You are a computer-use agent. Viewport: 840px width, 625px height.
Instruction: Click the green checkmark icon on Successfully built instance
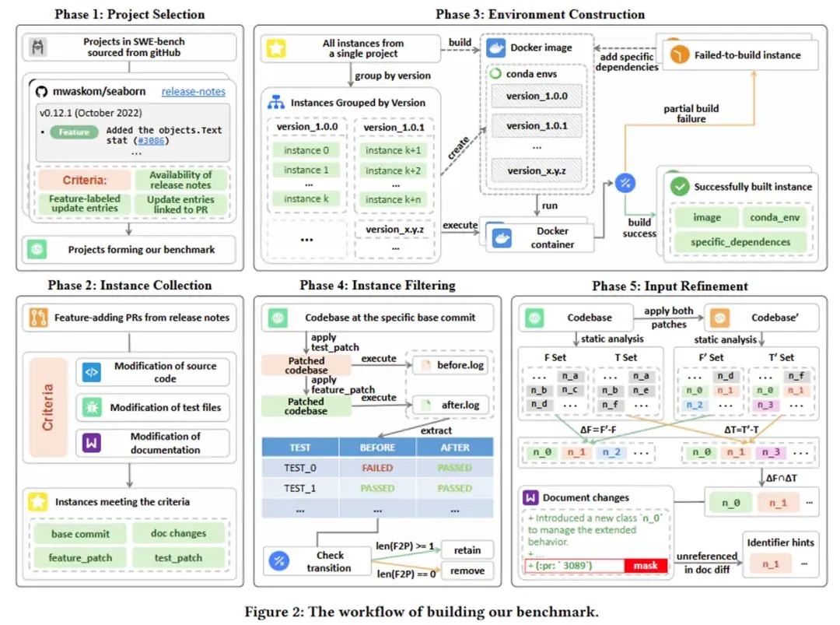point(680,187)
